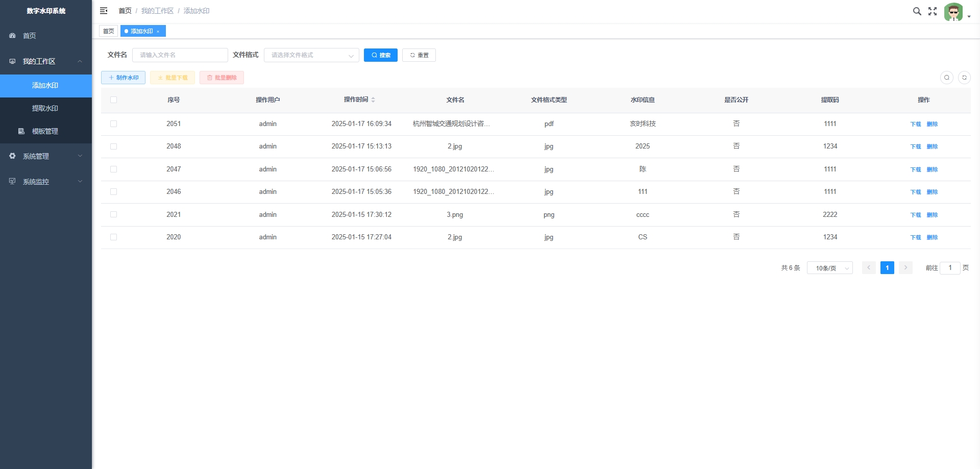Open the 10条/页 page size dropdown
980x469 pixels.
[x=829, y=268]
